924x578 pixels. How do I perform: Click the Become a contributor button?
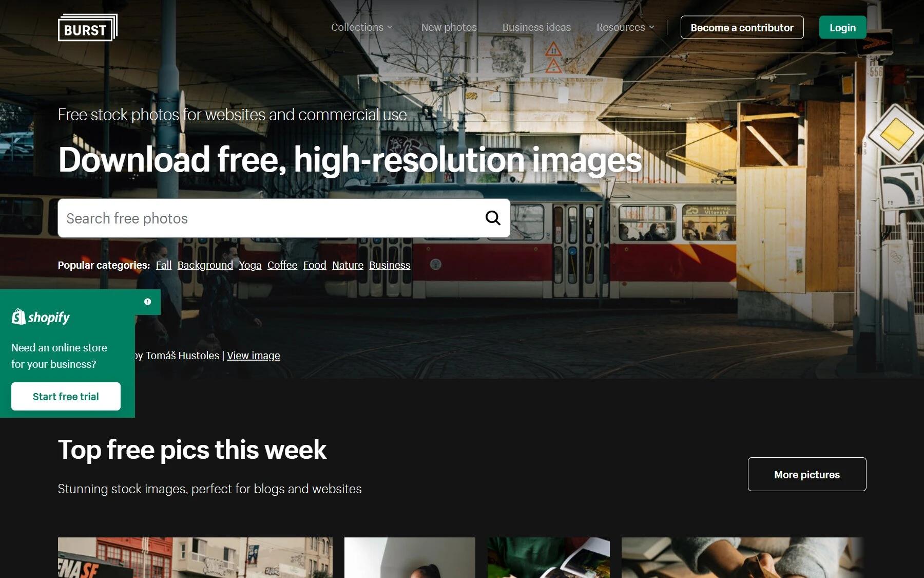[x=742, y=27]
